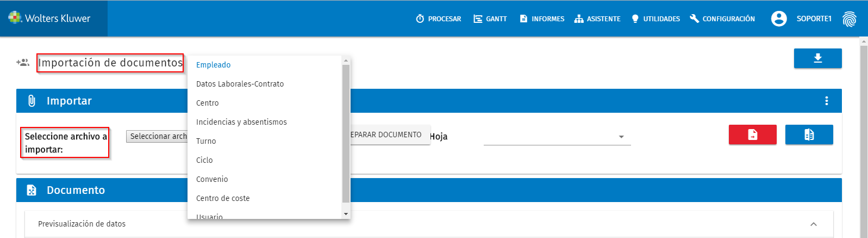Select Centro from the dropdown list
The image size is (868, 238).
(x=265, y=103)
